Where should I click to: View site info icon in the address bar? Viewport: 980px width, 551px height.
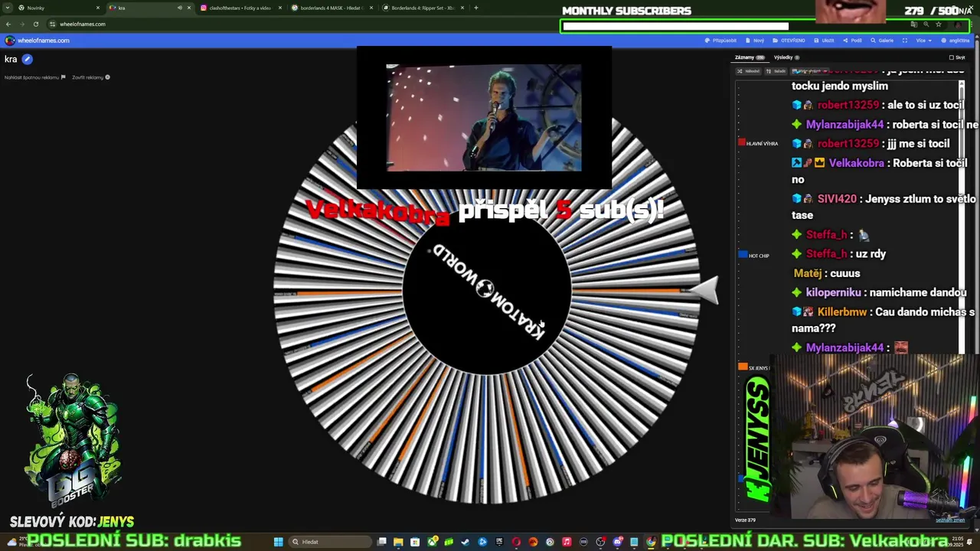coord(52,24)
